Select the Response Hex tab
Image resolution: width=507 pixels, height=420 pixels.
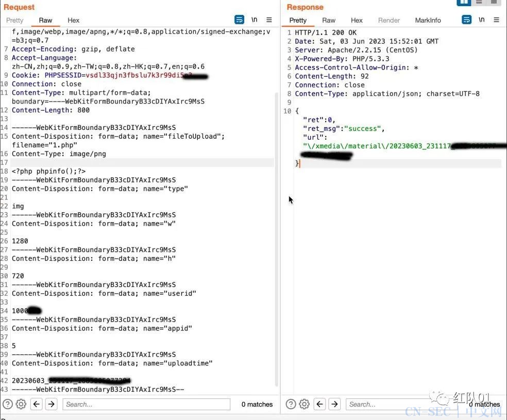pos(357,21)
